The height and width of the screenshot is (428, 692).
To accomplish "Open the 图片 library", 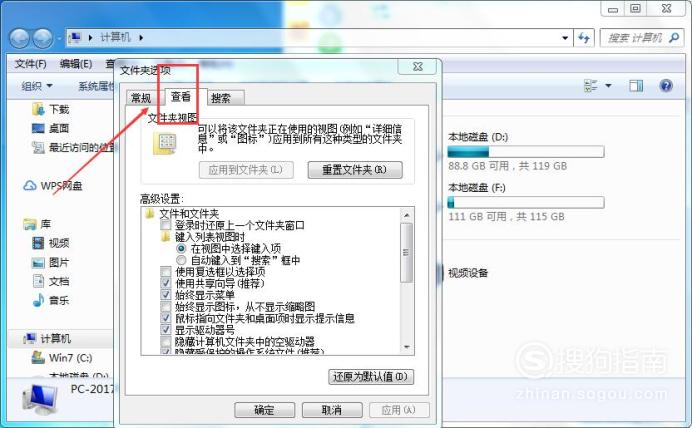I will [x=51, y=263].
